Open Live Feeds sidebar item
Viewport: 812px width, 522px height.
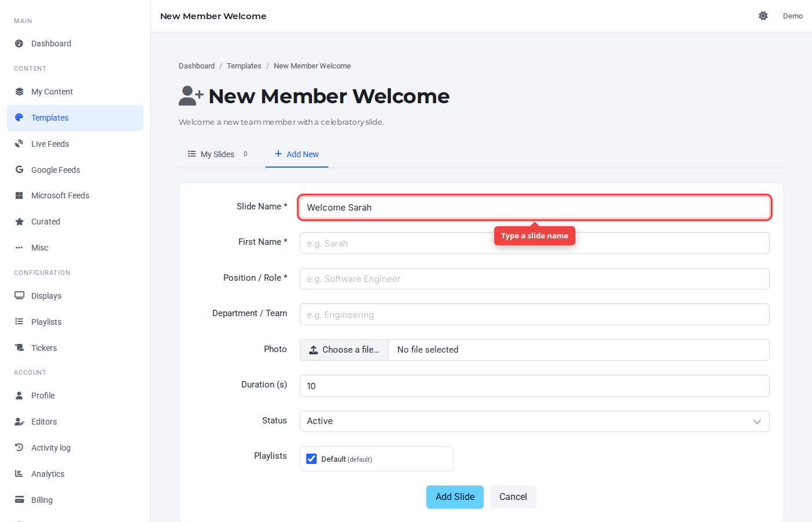(75, 144)
